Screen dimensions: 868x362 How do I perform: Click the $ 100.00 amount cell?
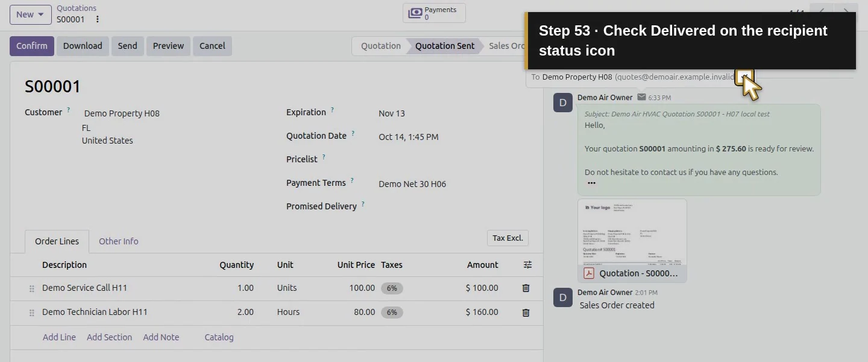[482, 288]
